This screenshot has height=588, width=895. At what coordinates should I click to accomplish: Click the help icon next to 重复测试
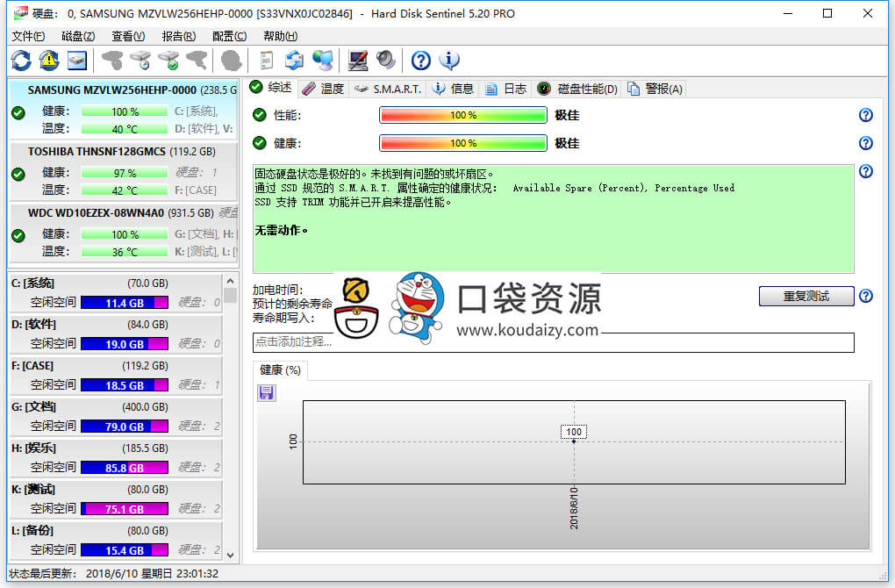[x=866, y=297]
